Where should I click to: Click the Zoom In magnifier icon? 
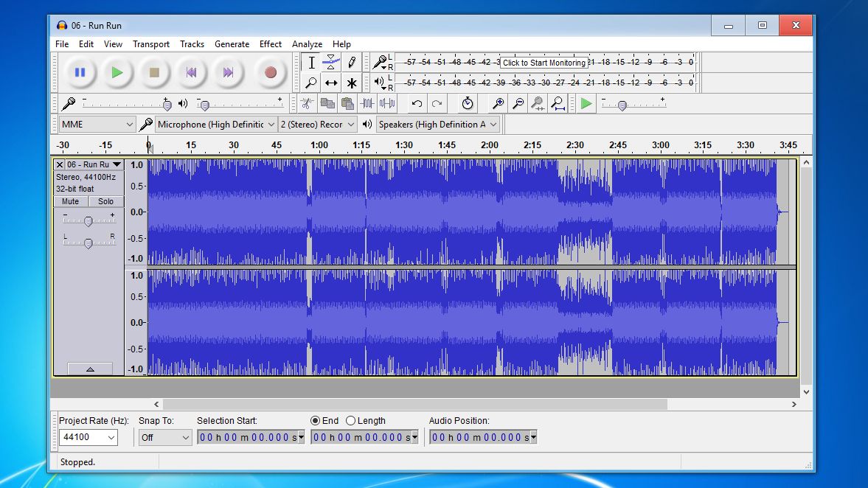tap(499, 104)
